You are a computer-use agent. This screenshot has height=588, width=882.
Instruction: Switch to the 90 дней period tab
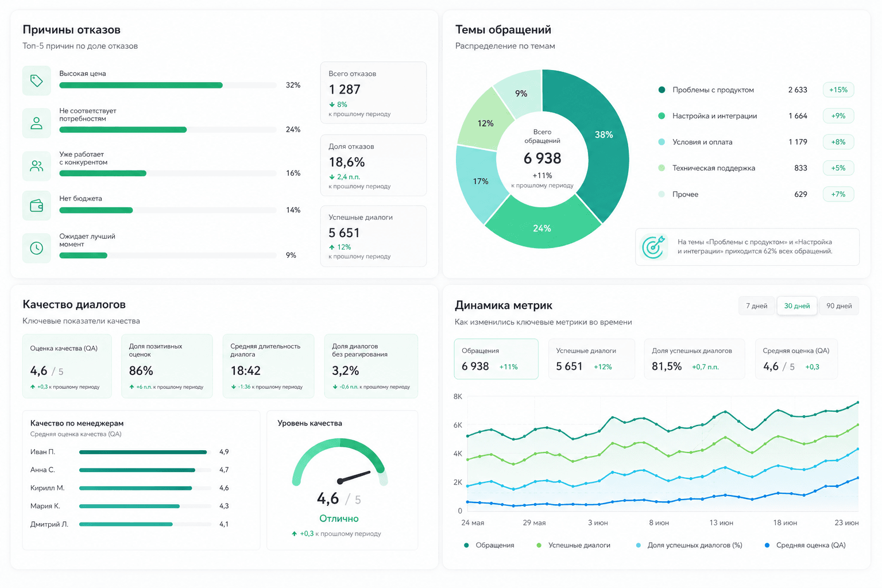[x=839, y=306]
